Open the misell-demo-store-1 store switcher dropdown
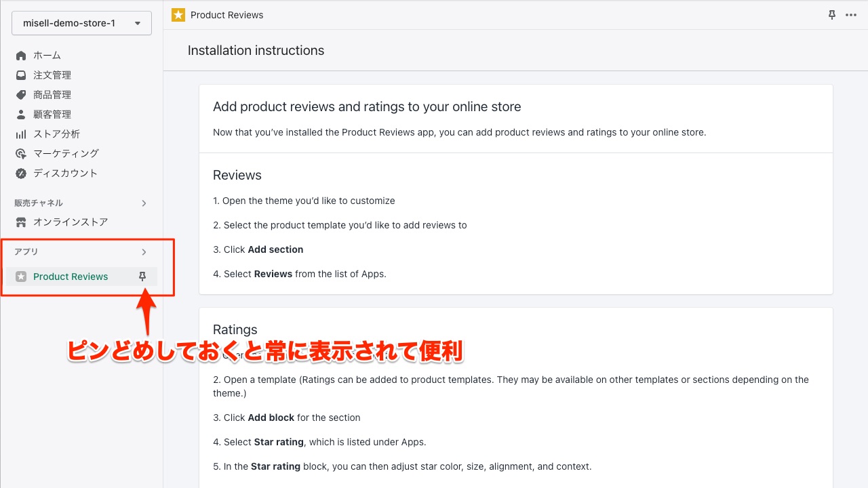This screenshot has height=488, width=868. click(81, 23)
